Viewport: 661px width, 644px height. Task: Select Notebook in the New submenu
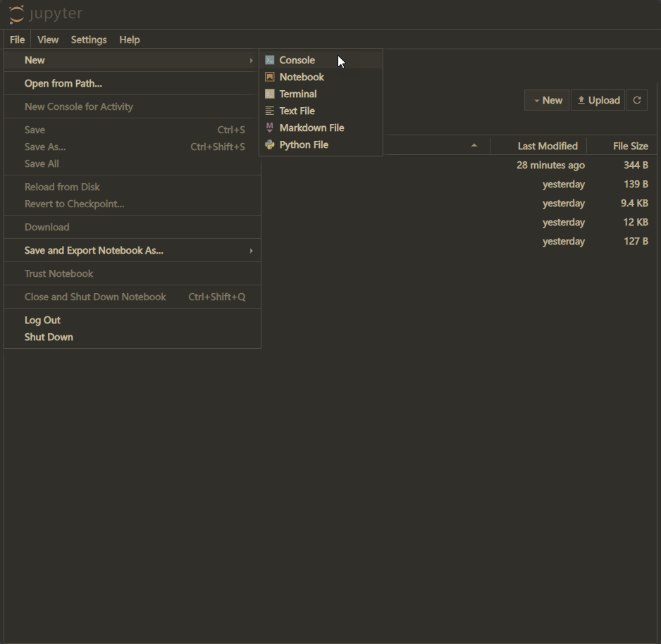[x=321, y=77]
